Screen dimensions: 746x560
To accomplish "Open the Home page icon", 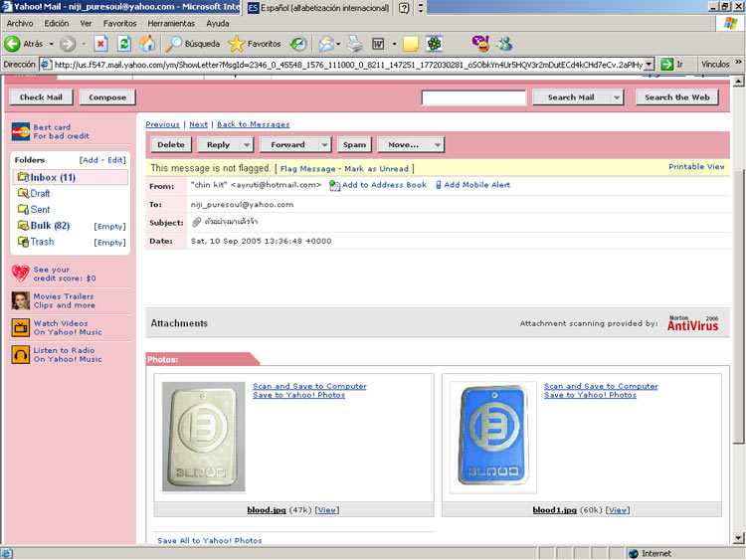I will pyautogui.click(x=147, y=44).
